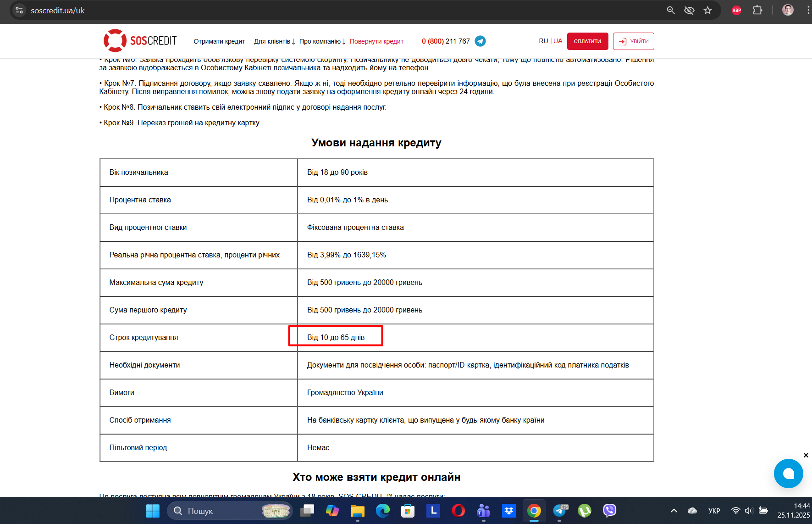Screen dimensions: 812x524
Task: Open Task View on the taskbar
Action: pos(307,511)
